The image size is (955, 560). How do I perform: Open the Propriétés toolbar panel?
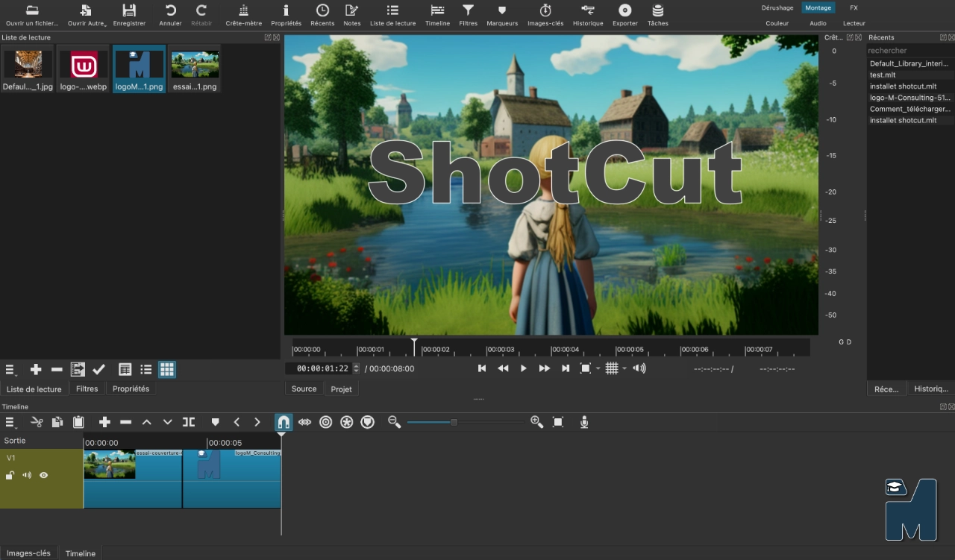(286, 15)
